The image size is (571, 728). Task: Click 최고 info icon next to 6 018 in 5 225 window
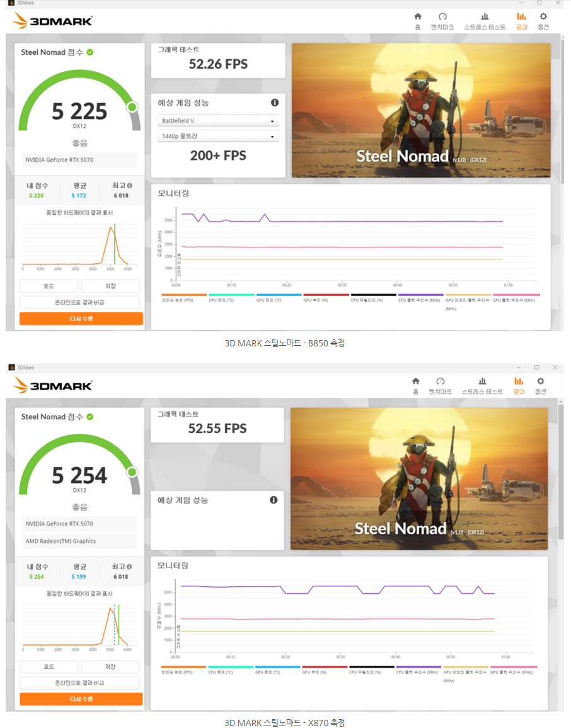tap(130, 186)
